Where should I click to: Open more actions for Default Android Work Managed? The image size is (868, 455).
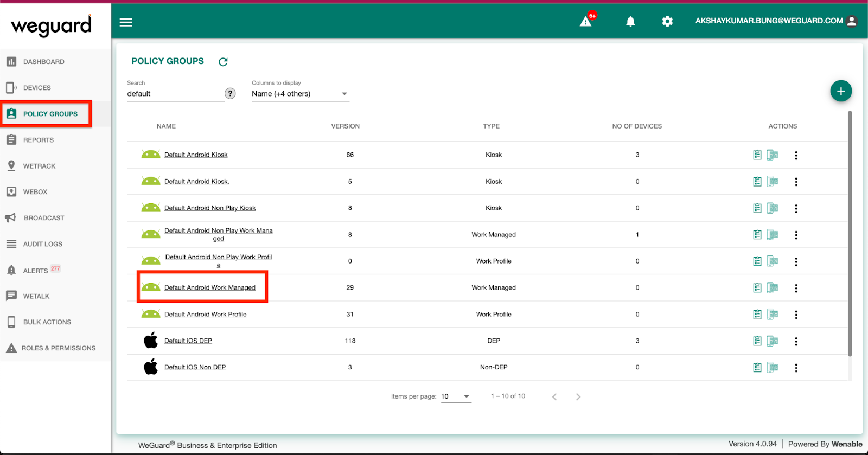pyautogui.click(x=796, y=288)
